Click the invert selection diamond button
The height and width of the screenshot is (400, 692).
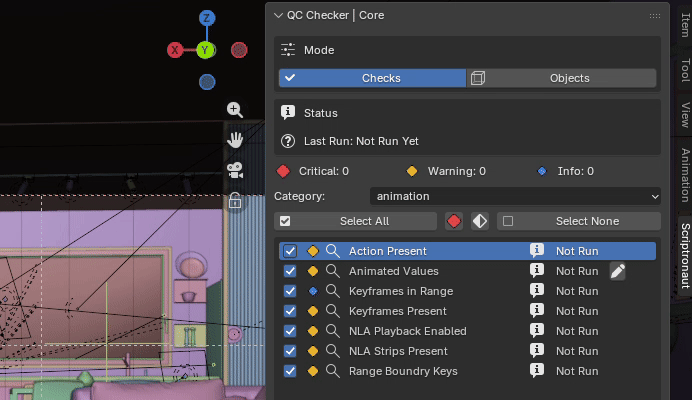[480, 221]
